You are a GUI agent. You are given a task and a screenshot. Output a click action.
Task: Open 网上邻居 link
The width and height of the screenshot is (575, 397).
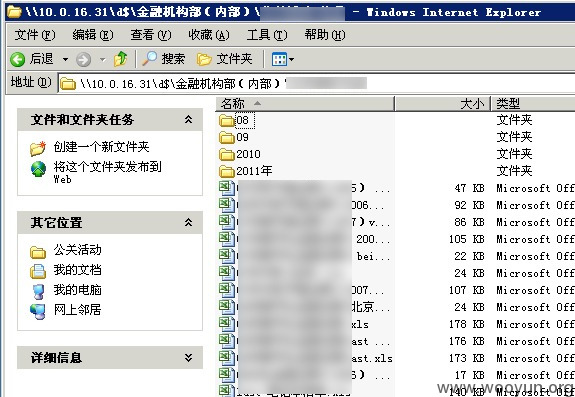tap(77, 310)
